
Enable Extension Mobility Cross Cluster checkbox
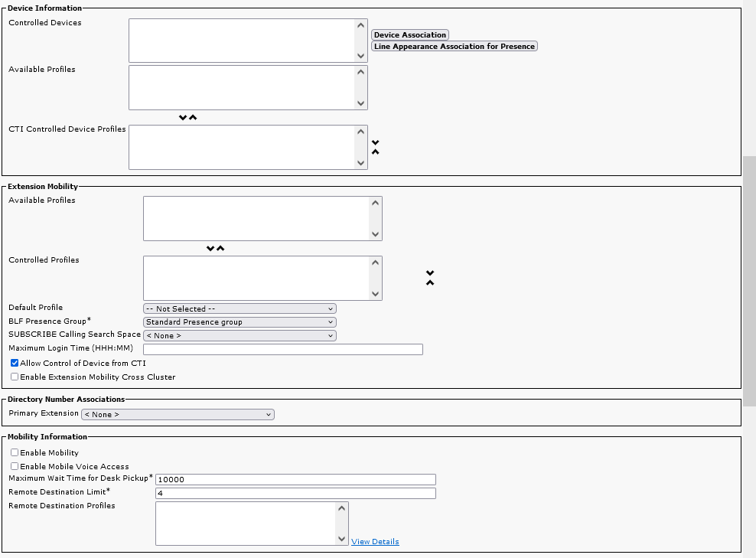click(x=15, y=377)
